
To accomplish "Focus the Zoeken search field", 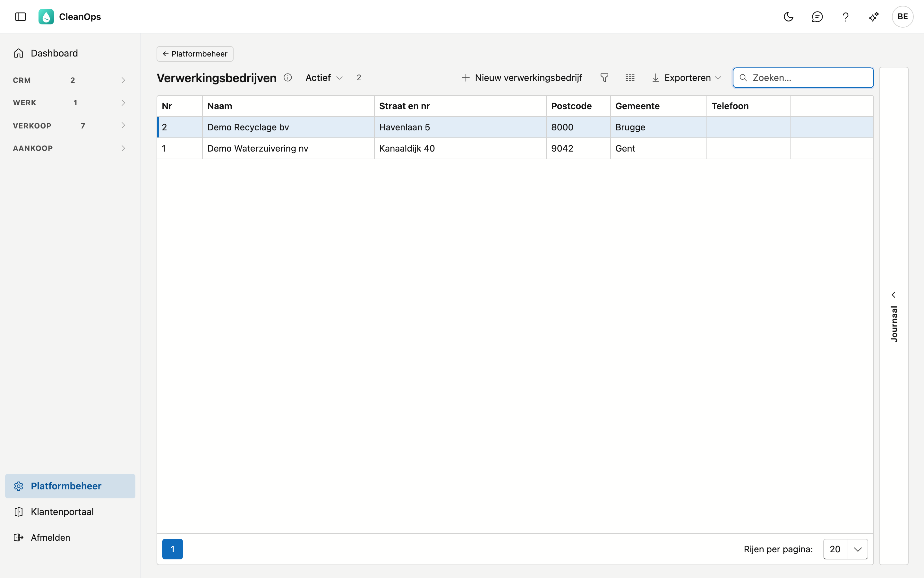I will [803, 78].
